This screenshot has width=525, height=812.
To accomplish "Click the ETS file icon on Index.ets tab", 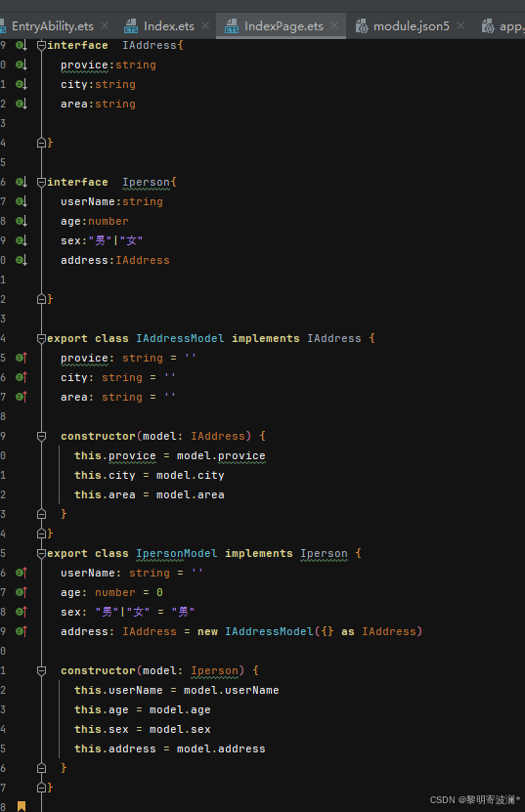I will (131, 25).
